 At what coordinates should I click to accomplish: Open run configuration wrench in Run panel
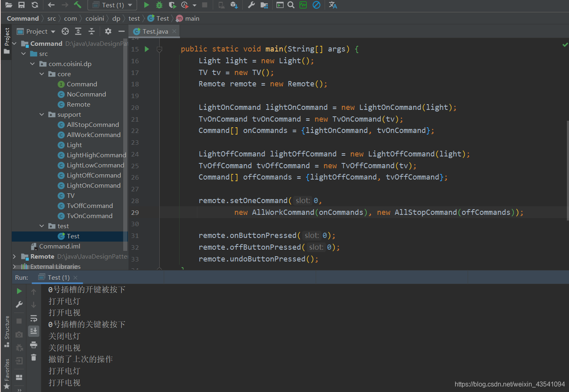pyautogui.click(x=19, y=304)
